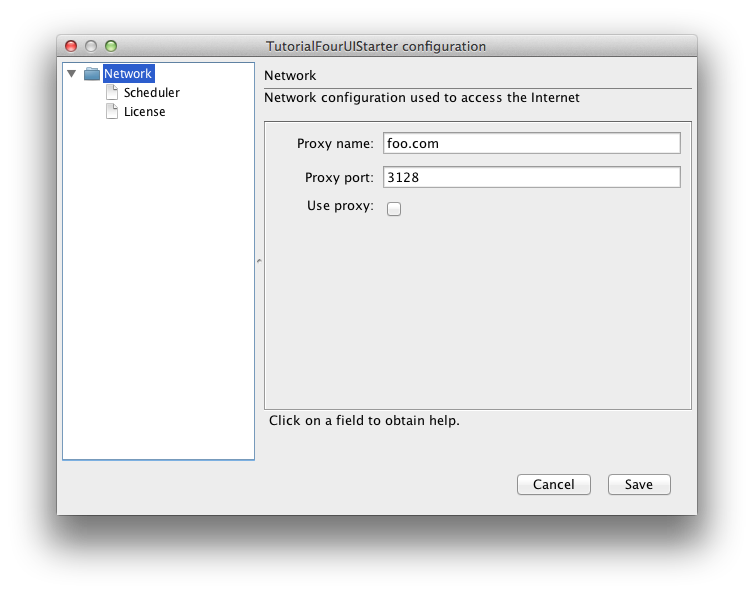Cancel the configuration dialog
Screen dimensions: 754x594
pyautogui.click(x=553, y=484)
